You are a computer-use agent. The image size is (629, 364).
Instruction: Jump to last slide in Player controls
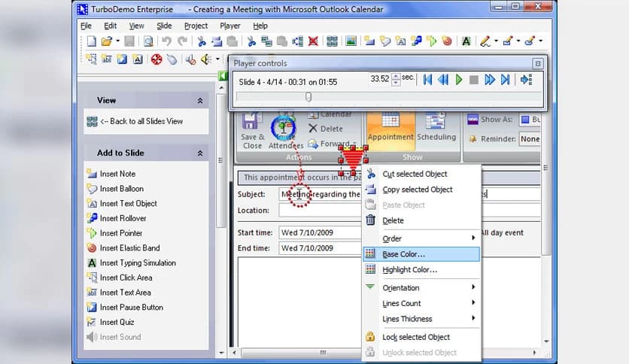point(505,80)
